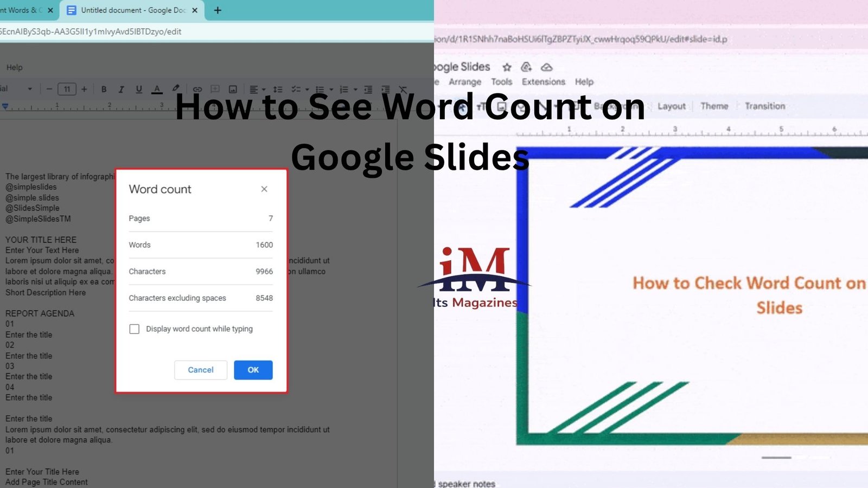Click the add comment icon in Docs toolbar
Image resolution: width=868 pixels, height=488 pixels.
coord(215,89)
